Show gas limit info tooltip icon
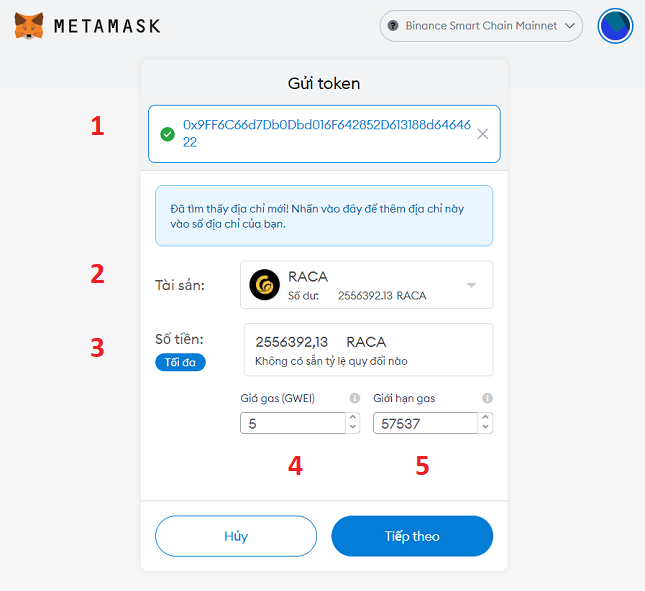 click(x=487, y=398)
